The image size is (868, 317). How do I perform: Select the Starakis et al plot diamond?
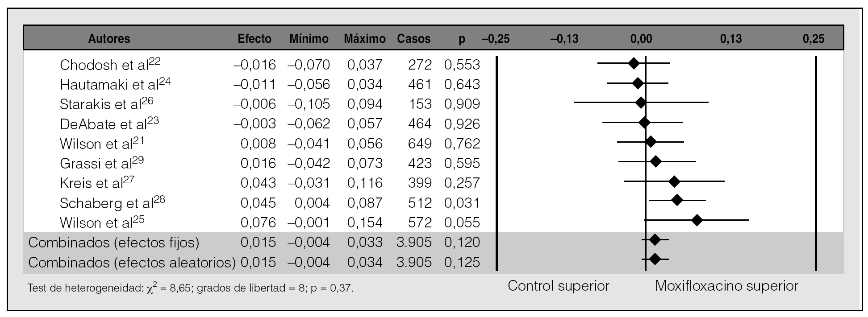[641, 103]
